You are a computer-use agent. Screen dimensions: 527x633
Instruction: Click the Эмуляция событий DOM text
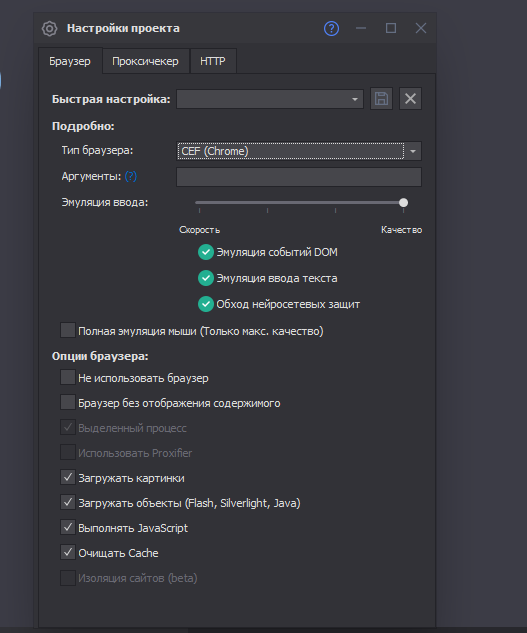(x=277, y=252)
